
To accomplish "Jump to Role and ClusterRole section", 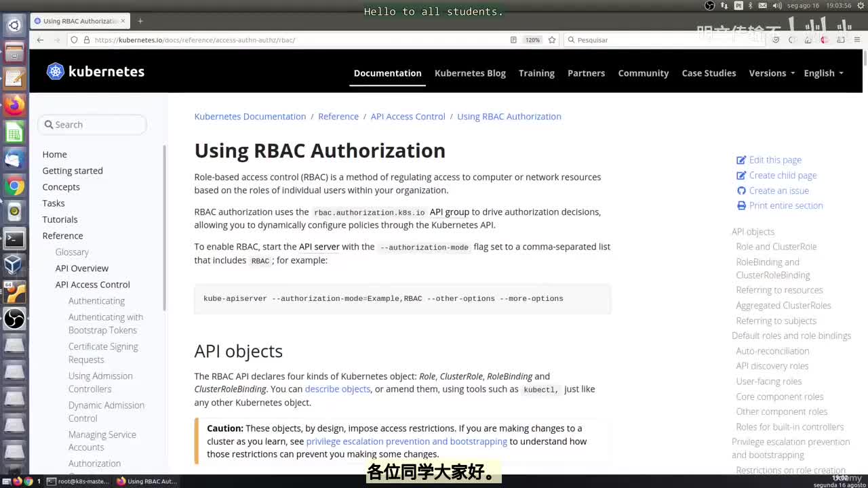I will tap(776, 247).
